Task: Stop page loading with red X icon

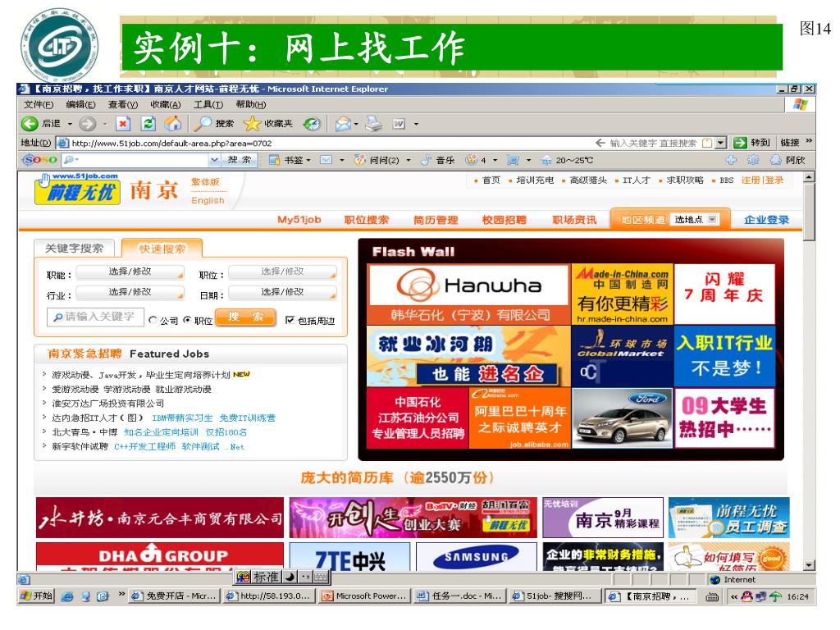Action: (x=123, y=124)
